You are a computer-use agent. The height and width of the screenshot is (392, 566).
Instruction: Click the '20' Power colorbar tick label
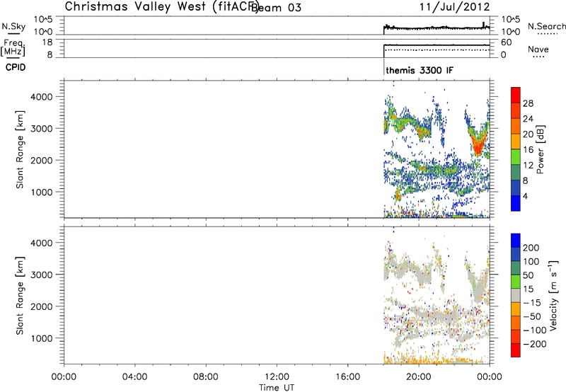pos(528,134)
